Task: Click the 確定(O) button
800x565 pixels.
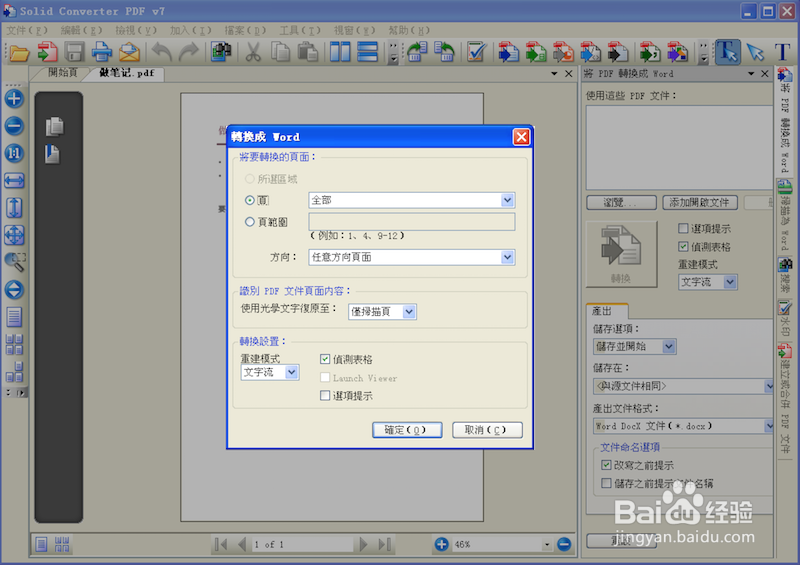Action: [x=407, y=430]
